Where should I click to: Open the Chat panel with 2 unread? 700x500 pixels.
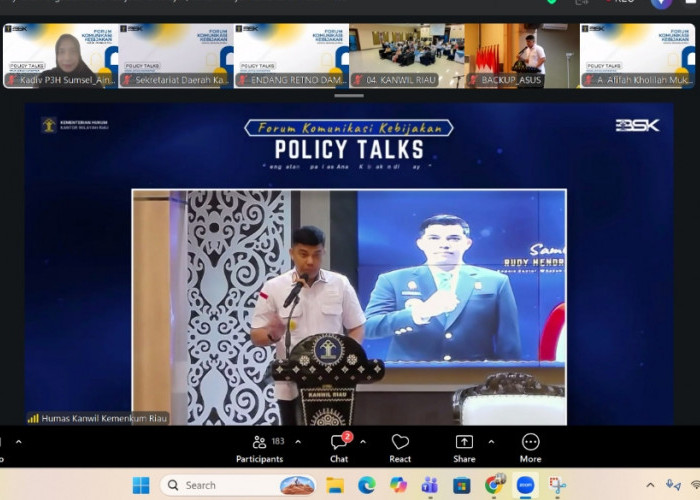[340, 449]
